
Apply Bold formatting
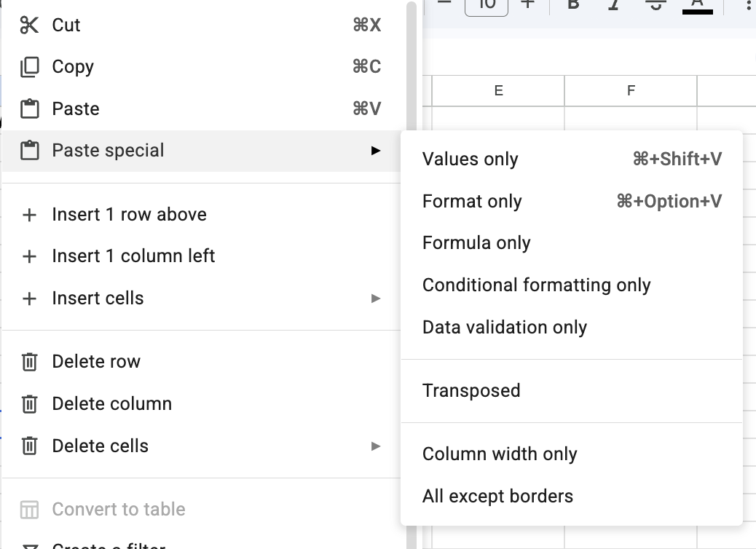click(572, 6)
